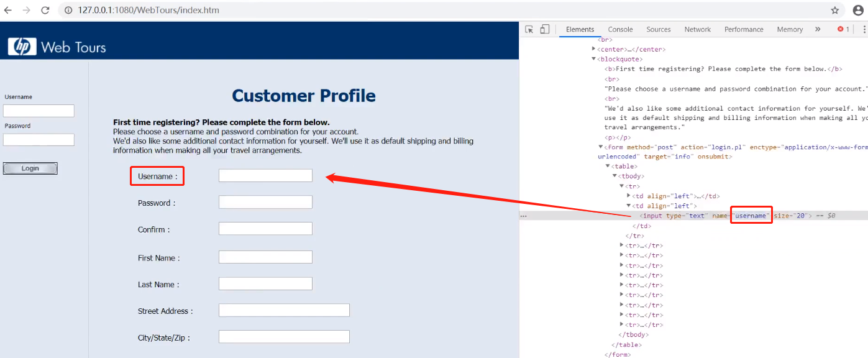868x358 pixels.
Task: Click the profile form Password input
Action: tap(265, 202)
